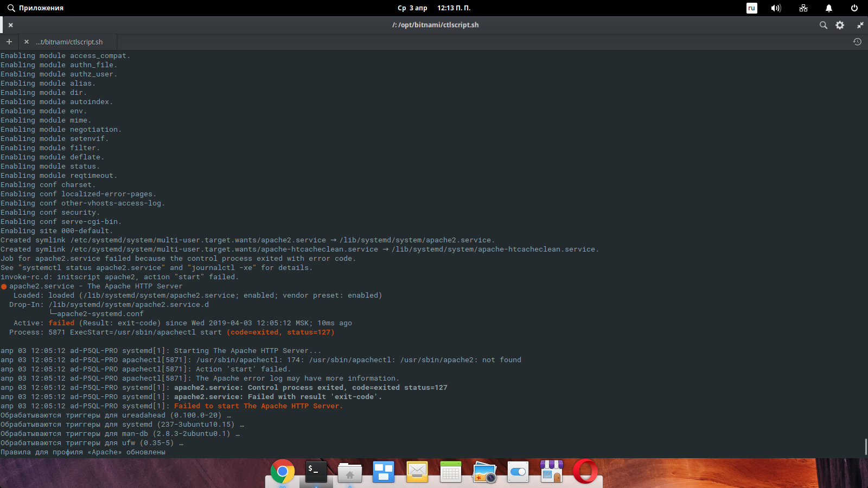Screen dimensions: 868x488
Task: Open the closed tabs history icon
Action: click(x=857, y=42)
